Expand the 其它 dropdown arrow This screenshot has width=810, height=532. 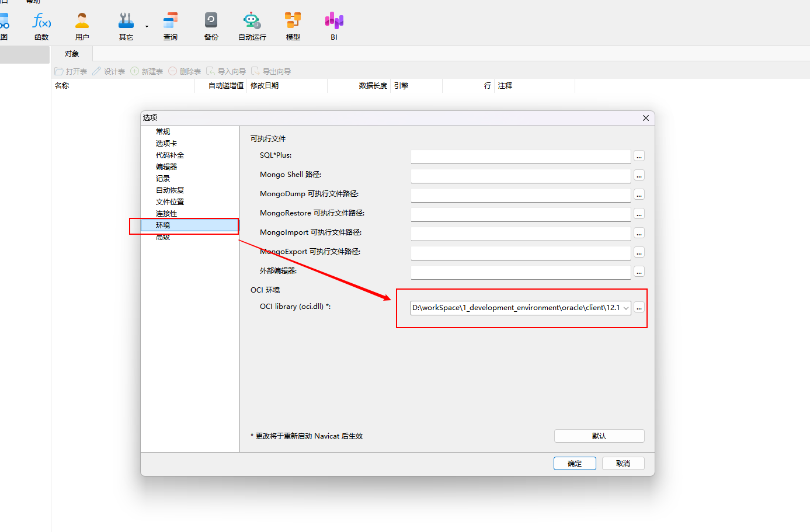(x=147, y=26)
